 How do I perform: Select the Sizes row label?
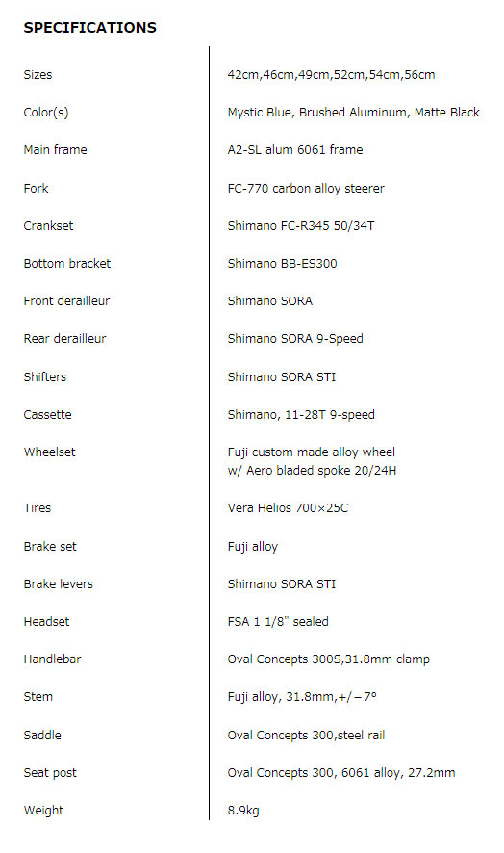[x=38, y=74]
